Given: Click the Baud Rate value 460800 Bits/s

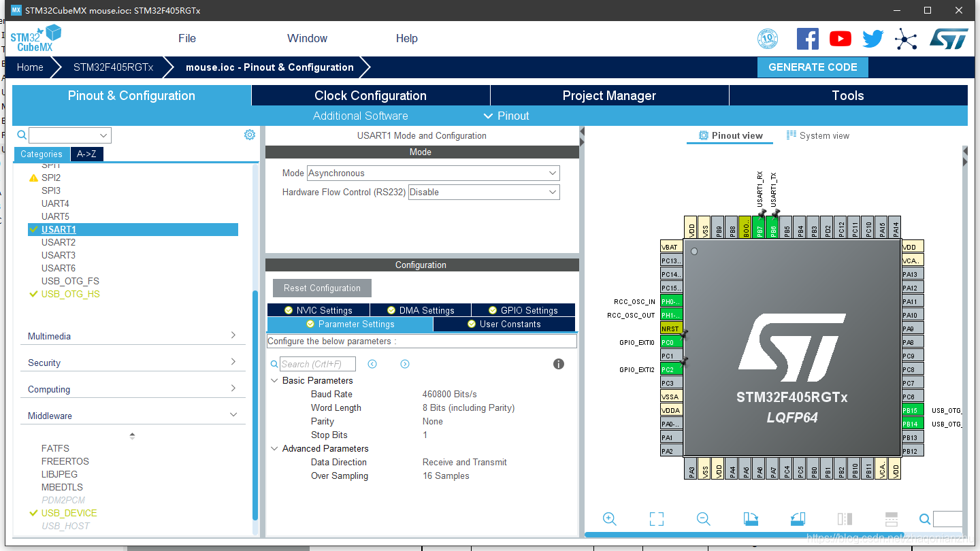Looking at the screenshot, I should tap(450, 395).
